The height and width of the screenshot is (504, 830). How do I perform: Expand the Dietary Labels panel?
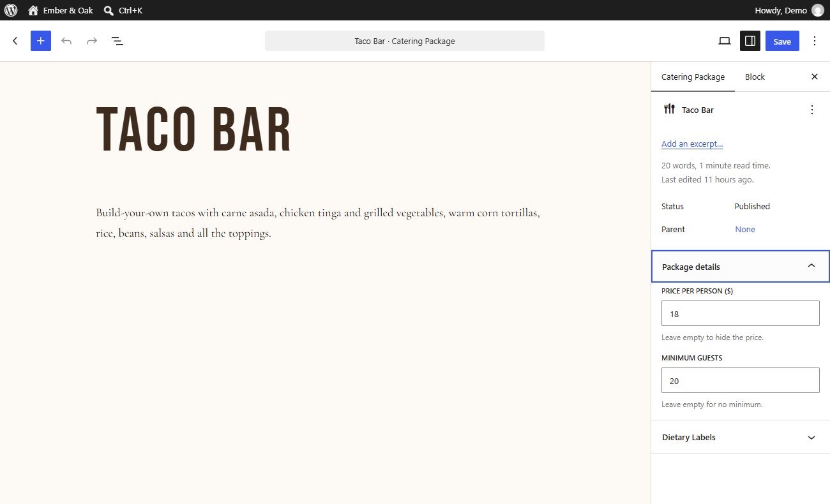[741, 438]
